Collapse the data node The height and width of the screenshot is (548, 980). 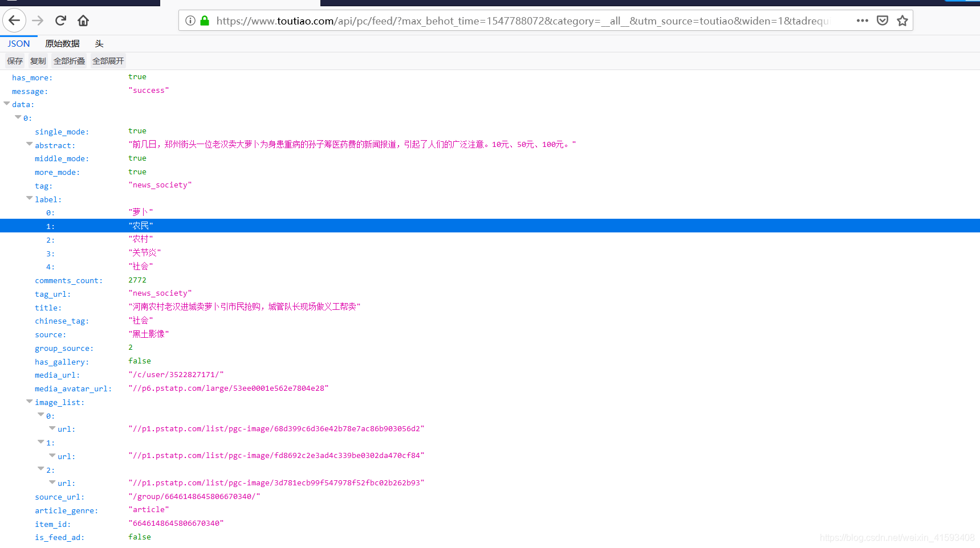7,104
